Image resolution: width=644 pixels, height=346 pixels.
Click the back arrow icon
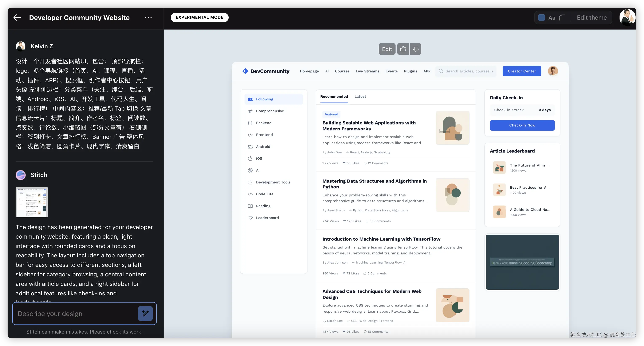(x=17, y=18)
